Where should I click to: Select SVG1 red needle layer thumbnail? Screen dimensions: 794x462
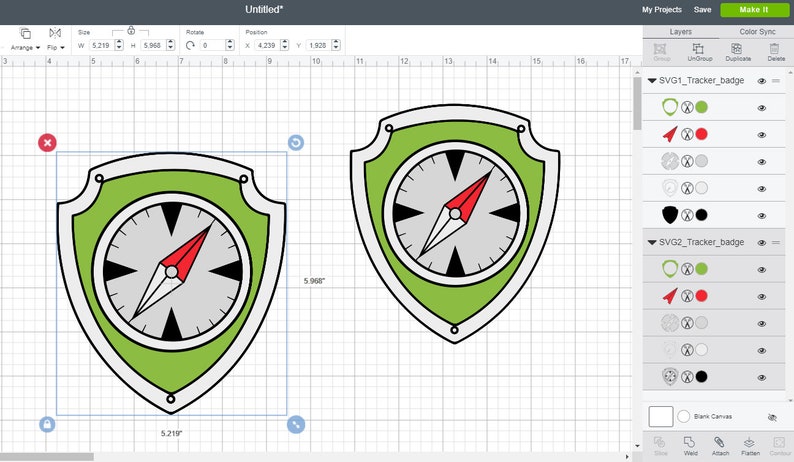click(x=670, y=134)
